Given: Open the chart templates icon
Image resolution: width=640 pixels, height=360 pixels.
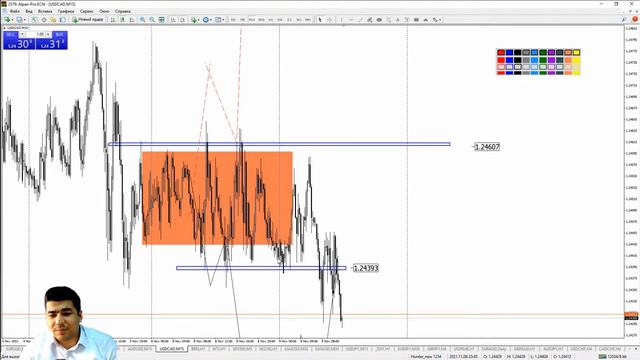Looking at the screenshot, I should pos(218,20).
